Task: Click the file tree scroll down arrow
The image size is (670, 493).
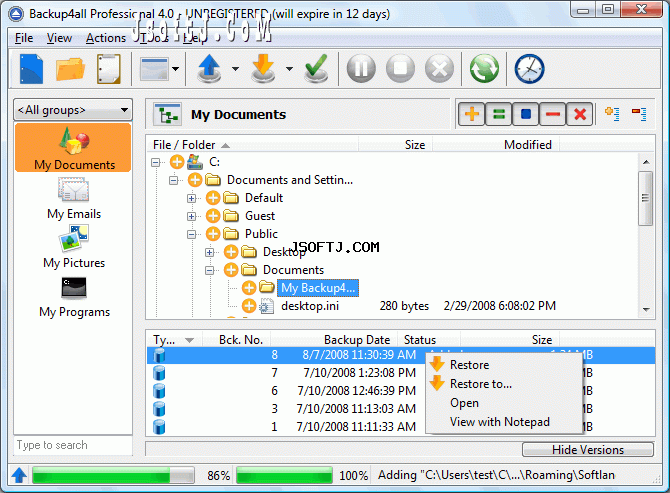Action: pos(646,310)
